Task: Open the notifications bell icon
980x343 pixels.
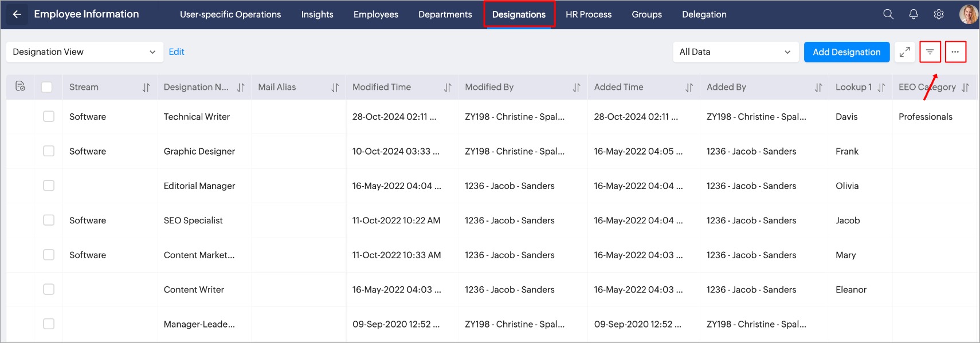Action: [x=914, y=14]
